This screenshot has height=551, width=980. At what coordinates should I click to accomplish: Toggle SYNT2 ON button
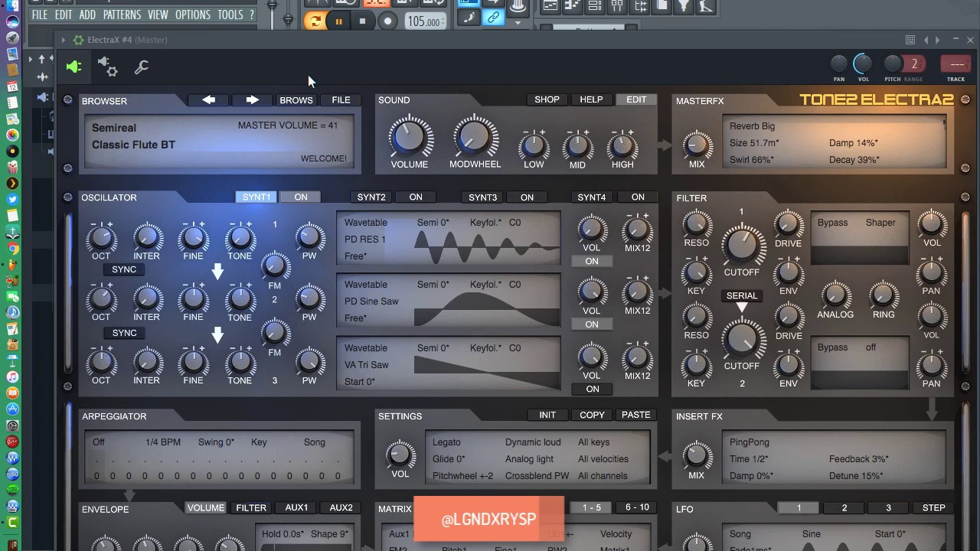point(416,197)
